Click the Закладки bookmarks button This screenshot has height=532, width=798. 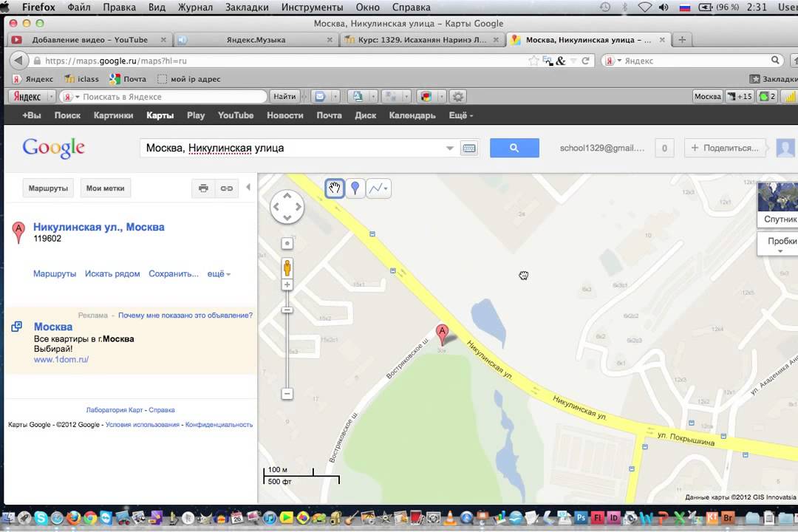coord(774,79)
